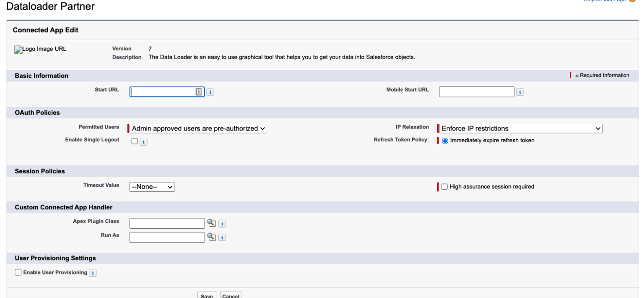This screenshot has width=644, height=298.
Task: Click inside the Start URL field
Action: [x=164, y=91]
